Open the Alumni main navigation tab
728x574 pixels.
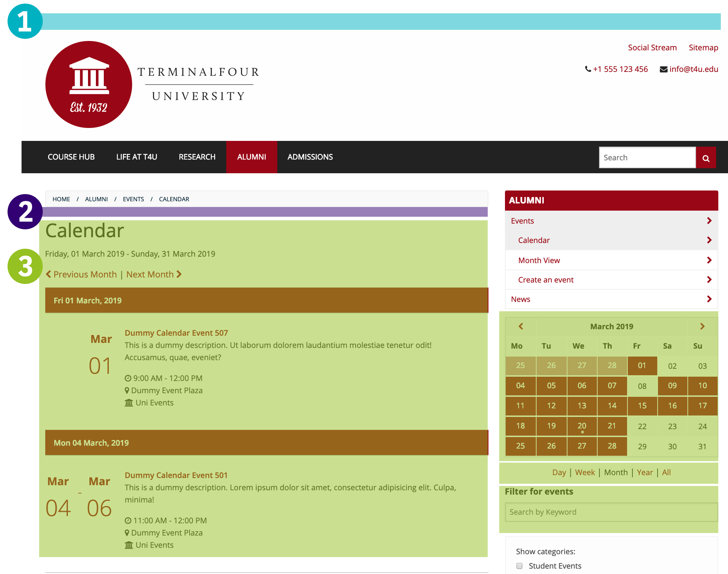click(x=251, y=157)
